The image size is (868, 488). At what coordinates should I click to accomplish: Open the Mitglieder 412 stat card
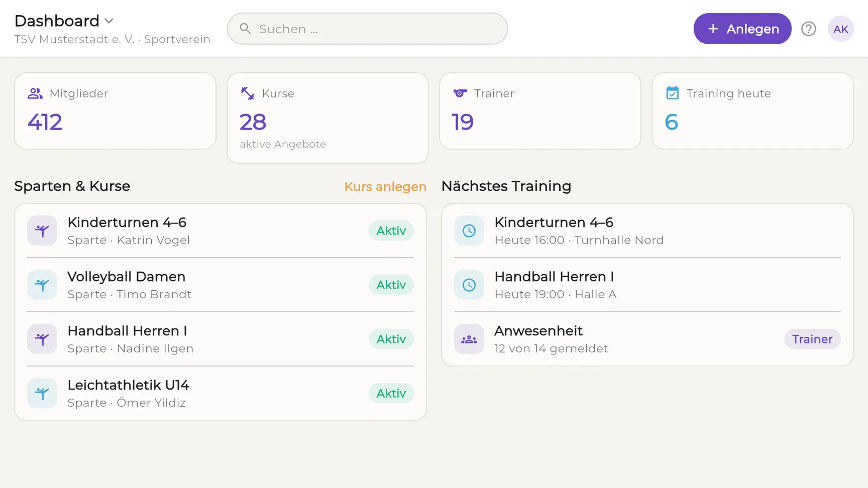coord(115,111)
